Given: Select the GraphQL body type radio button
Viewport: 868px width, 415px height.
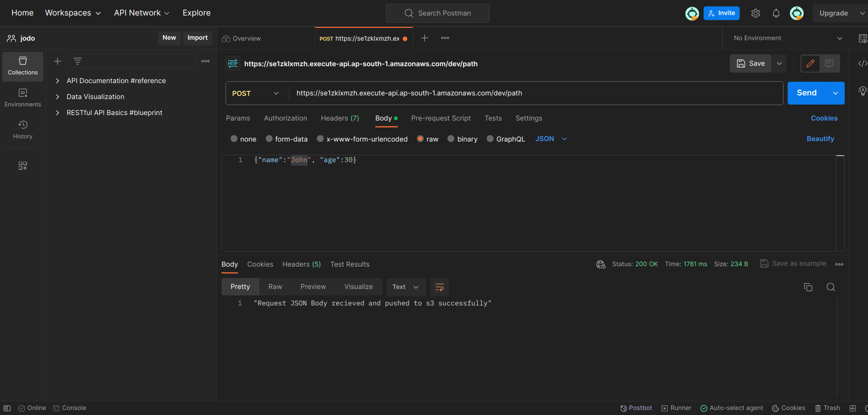Looking at the screenshot, I should [490, 139].
